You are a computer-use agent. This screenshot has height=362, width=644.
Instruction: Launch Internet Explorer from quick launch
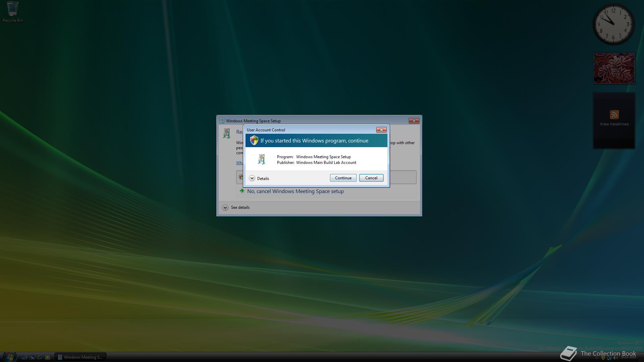pos(40,357)
